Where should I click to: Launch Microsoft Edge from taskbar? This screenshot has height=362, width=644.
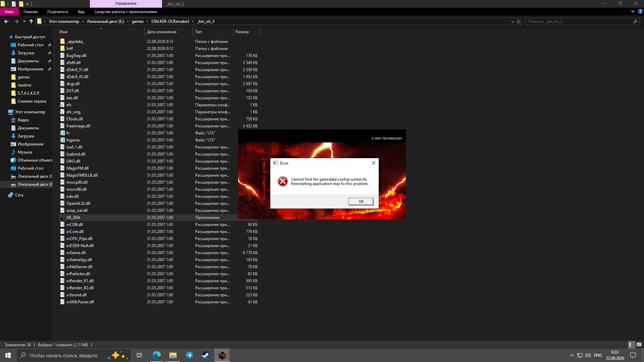[x=157, y=355]
